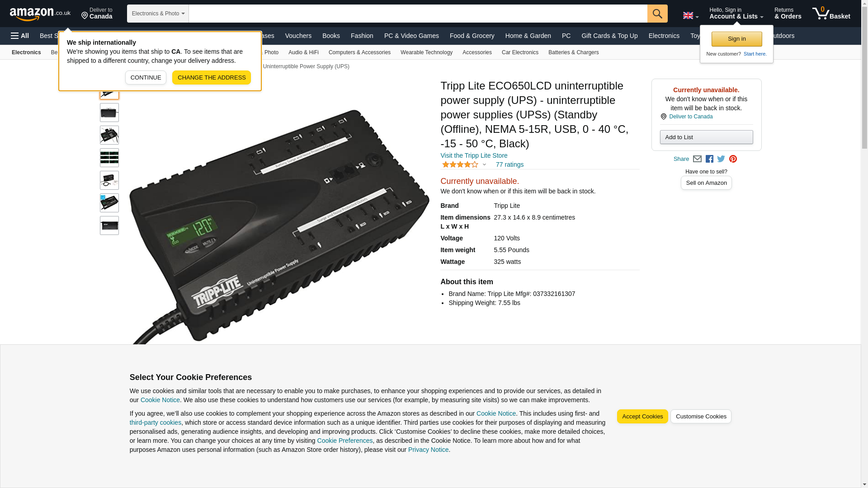This screenshot has width=868, height=488.
Task: Open the shopping basket icon
Action: coord(831,14)
